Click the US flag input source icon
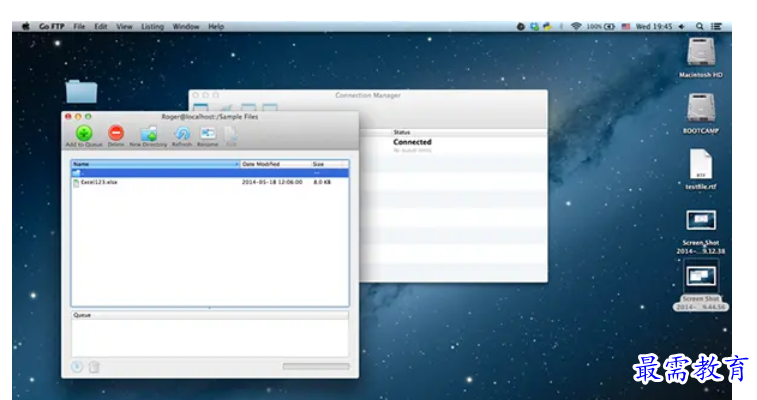Image resolution: width=757 pixels, height=400 pixels. (626, 27)
